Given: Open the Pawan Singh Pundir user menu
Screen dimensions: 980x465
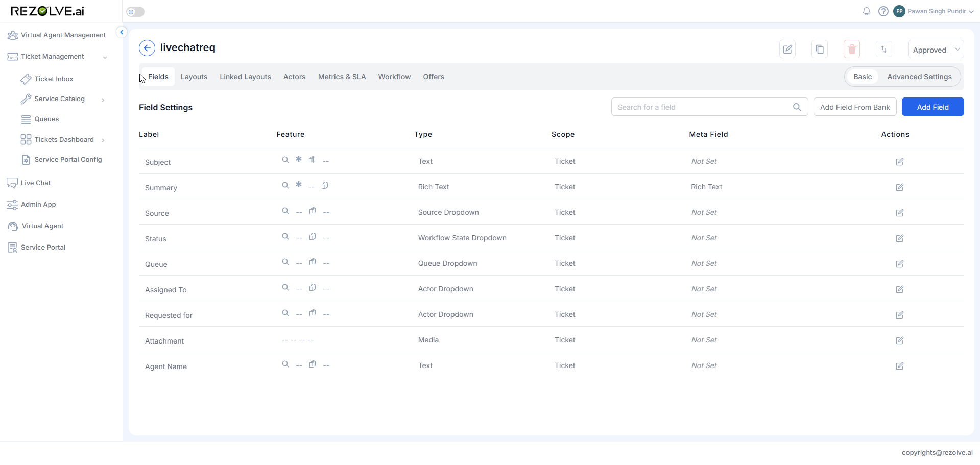Looking at the screenshot, I should tap(940, 11).
